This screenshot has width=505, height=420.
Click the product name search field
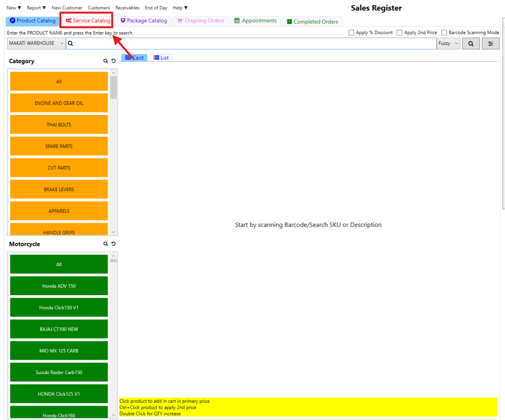252,43
